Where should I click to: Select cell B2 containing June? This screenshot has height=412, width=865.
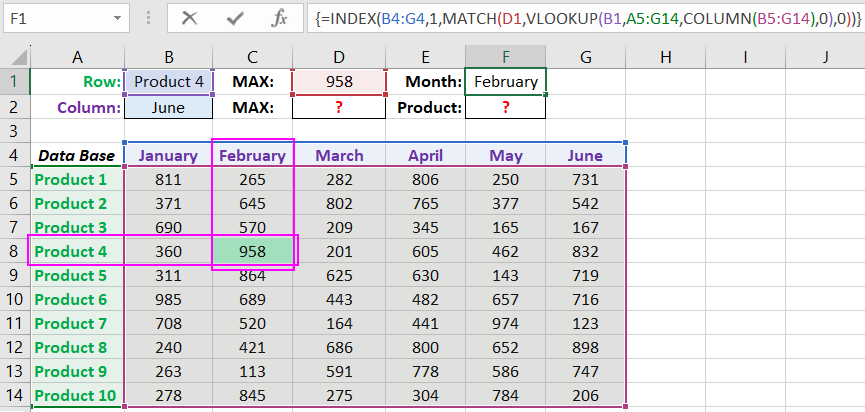pyautogui.click(x=168, y=107)
